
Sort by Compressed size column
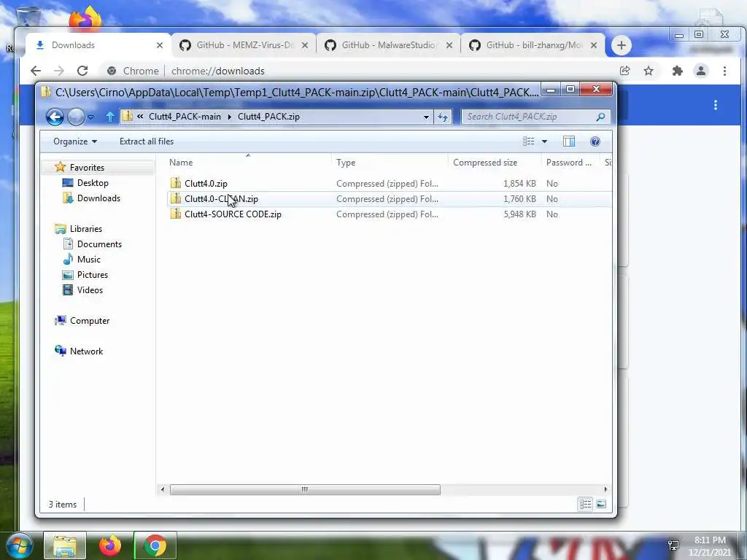pyautogui.click(x=494, y=163)
